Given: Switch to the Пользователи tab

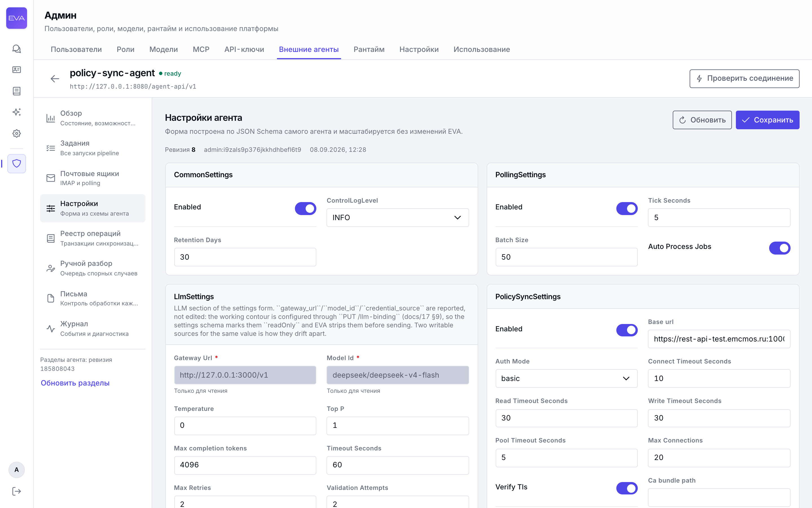Looking at the screenshot, I should coord(76,49).
